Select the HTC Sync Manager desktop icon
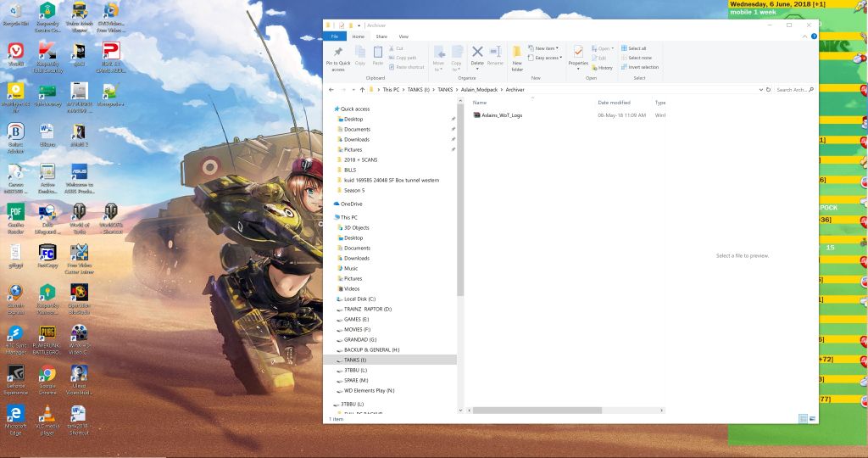Image resolution: width=868 pixels, height=458 pixels. pyautogui.click(x=15, y=340)
